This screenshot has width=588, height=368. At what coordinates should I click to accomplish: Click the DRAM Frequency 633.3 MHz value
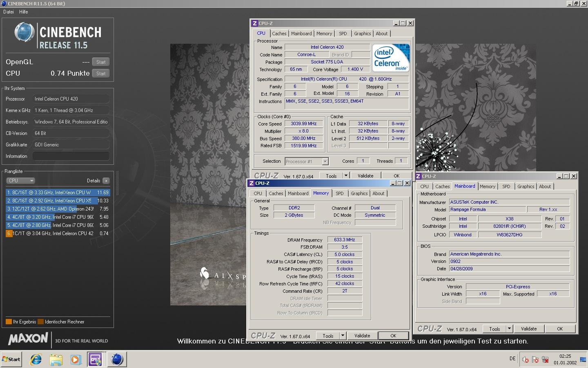click(x=345, y=240)
